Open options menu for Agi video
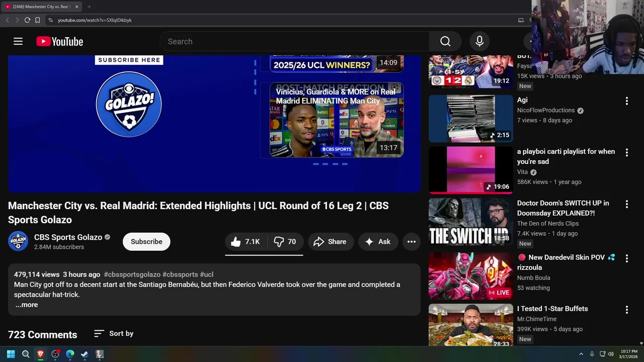The image size is (644, 362). click(626, 101)
